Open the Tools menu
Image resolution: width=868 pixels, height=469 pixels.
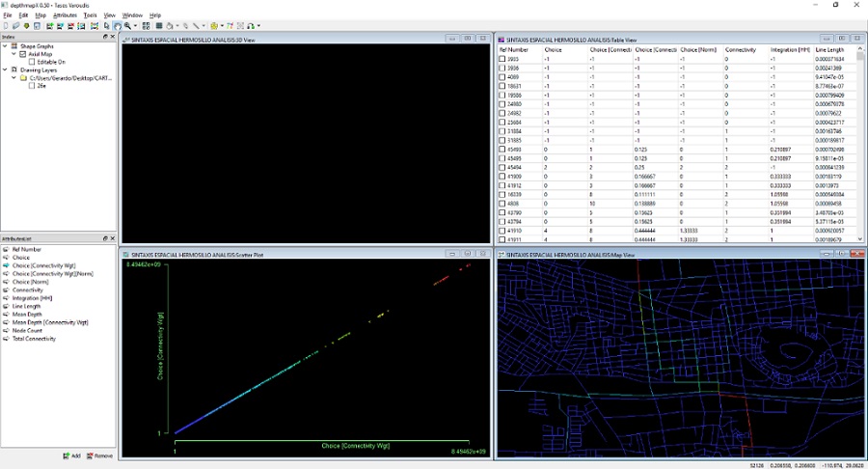90,15
